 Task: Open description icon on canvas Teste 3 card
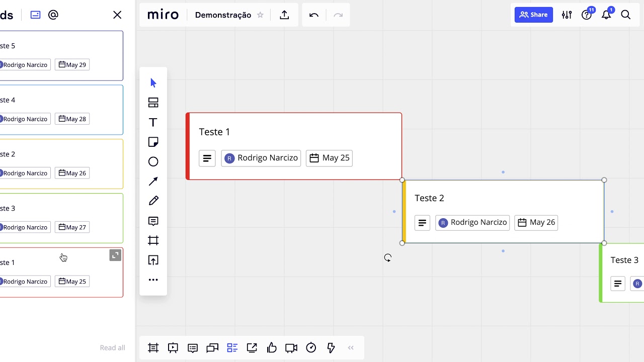click(x=618, y=284)
